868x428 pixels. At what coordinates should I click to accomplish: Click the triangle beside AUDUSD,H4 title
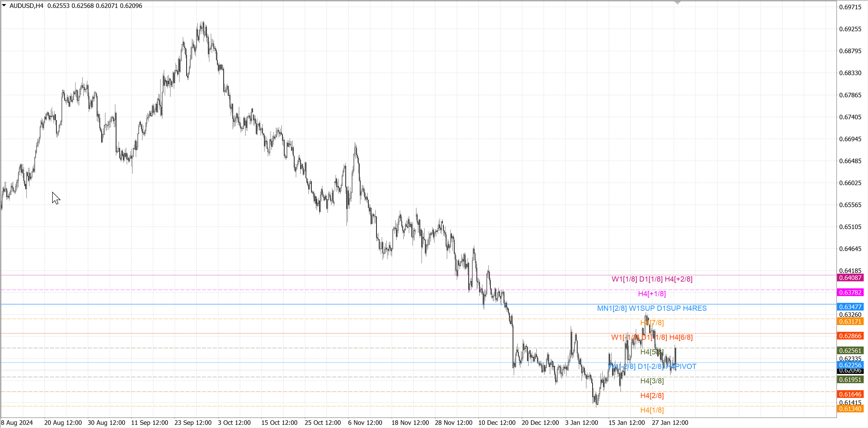pos(4,5)
